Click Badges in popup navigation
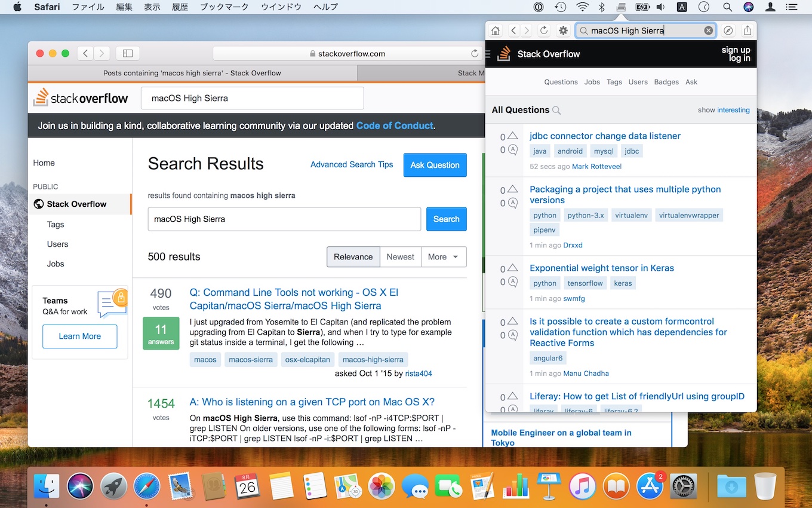The image size is (812, 508). (x=666, y=82)
